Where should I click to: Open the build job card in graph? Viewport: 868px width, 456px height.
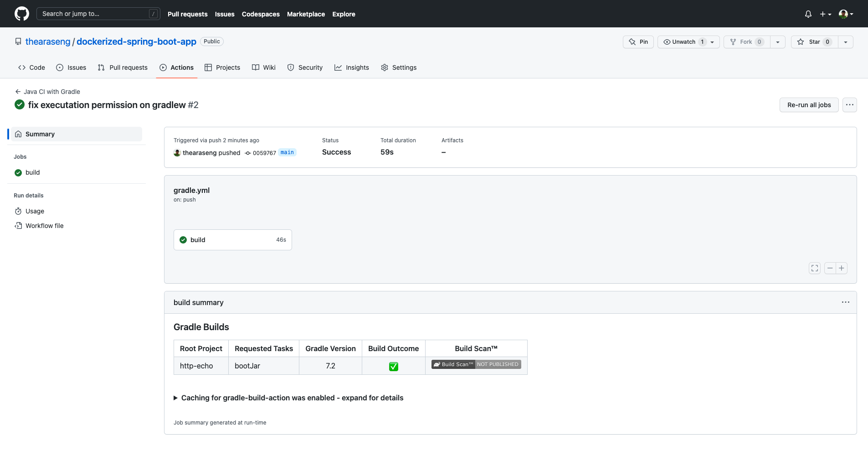232,240
